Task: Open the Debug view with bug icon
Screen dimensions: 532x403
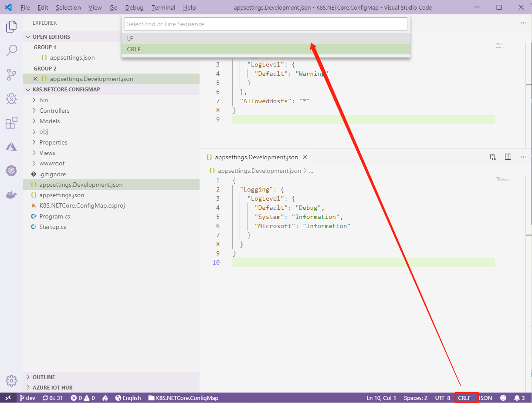Action: pyautogui.click(x=11, y=99)
